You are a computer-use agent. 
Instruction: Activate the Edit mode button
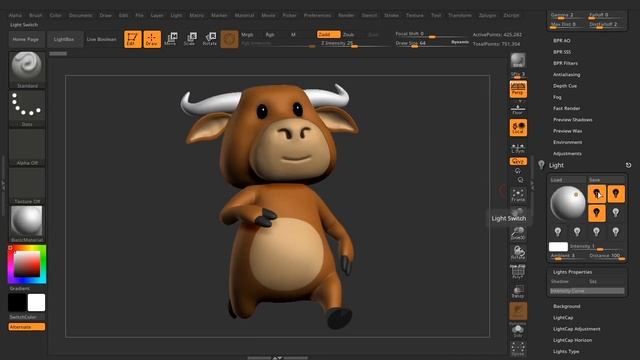[133, 39]
